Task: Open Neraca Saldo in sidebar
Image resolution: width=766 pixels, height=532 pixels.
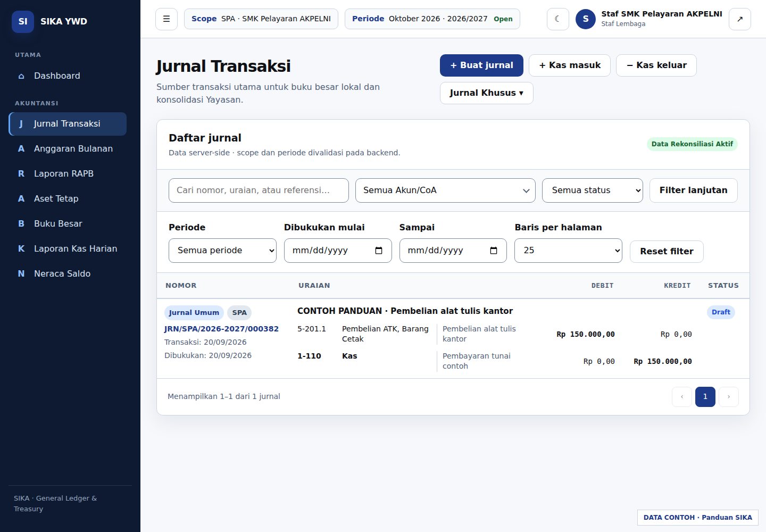Action: (68, 273)
